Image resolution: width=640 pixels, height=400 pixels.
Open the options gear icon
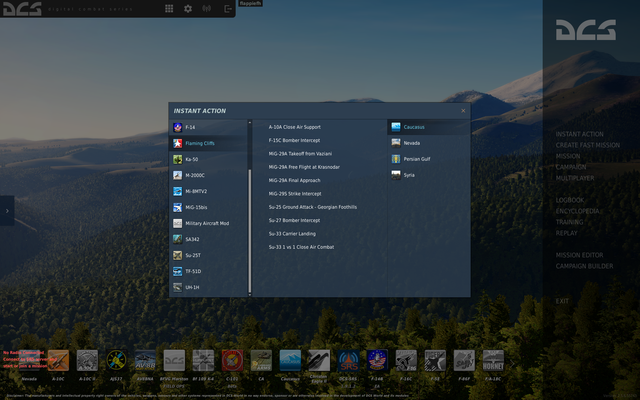pos(188,9)
